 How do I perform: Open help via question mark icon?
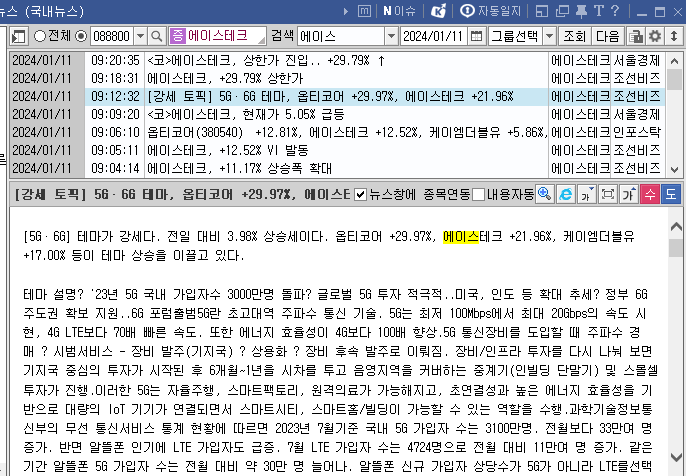[615, 11]
